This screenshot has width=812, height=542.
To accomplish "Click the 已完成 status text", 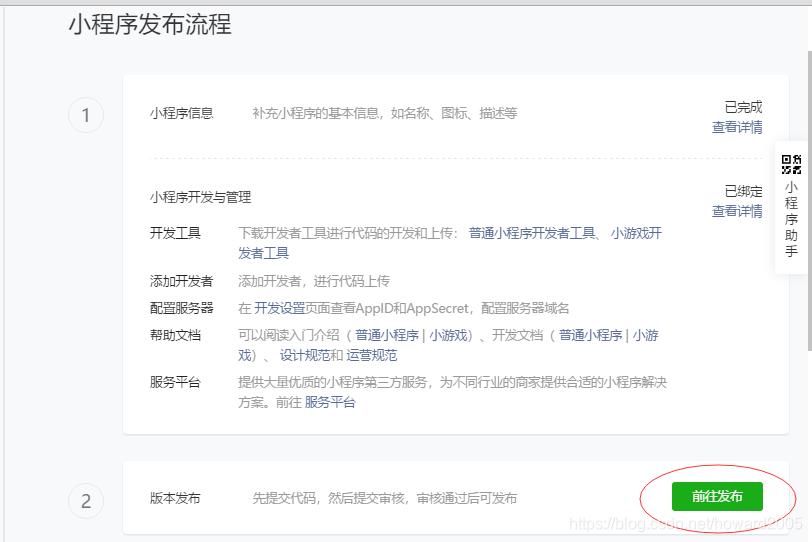I will (744, 107).
